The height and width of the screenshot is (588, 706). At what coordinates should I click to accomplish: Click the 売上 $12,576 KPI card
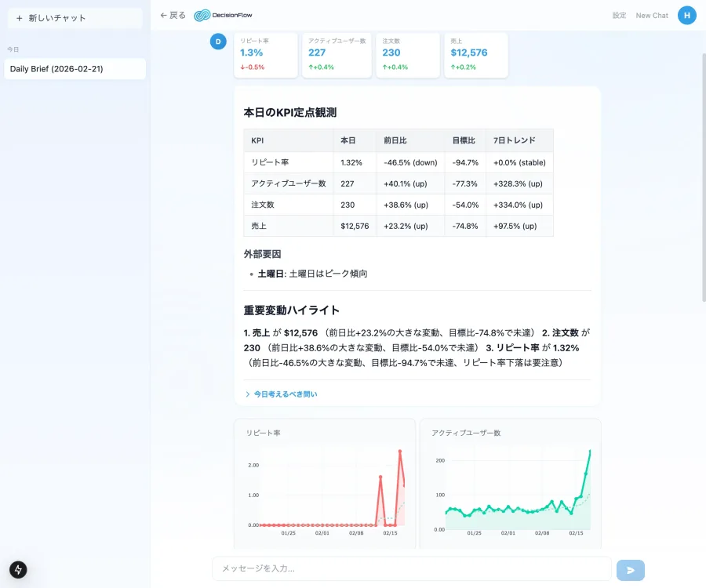[478, 54]
